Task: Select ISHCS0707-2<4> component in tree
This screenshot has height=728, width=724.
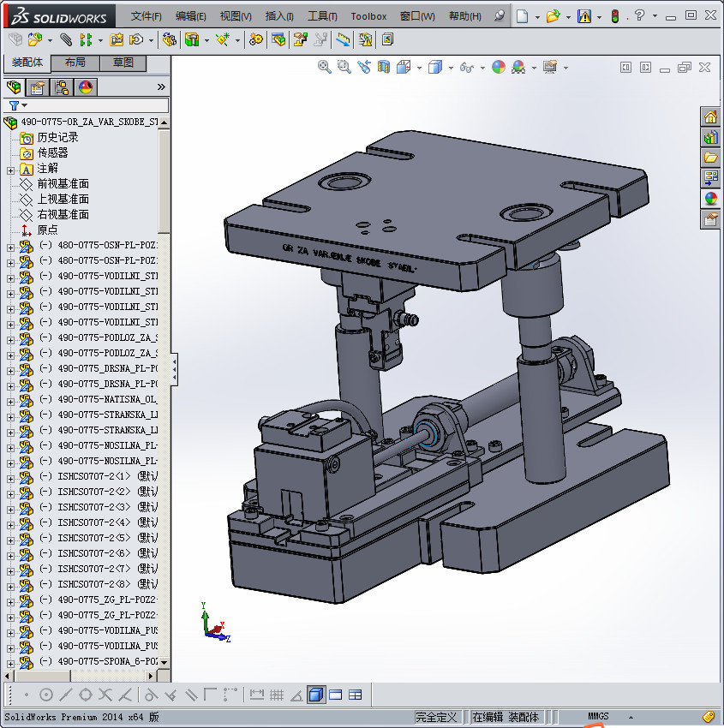Action: (94, 522)
